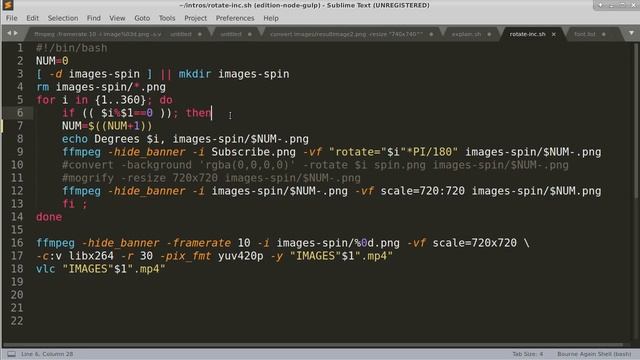640x360 pixels.
Task: Open the Edit menu
Action: click(32, 18)
